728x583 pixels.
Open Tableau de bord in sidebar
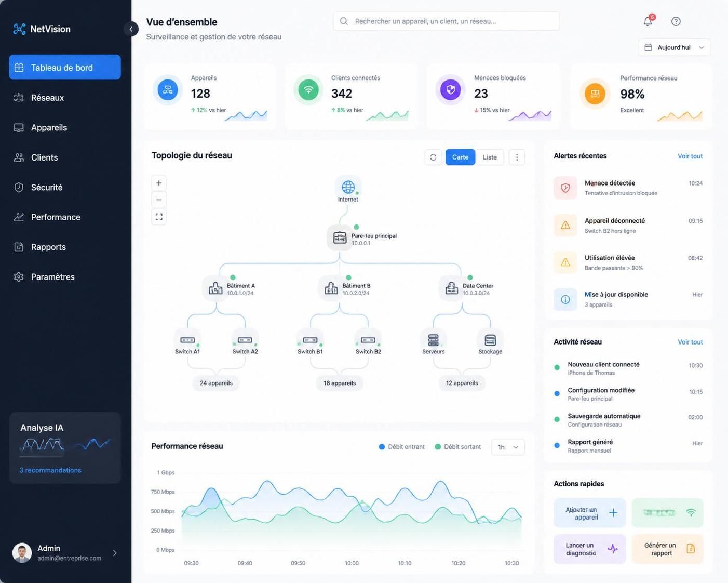(x=65, y=67)
